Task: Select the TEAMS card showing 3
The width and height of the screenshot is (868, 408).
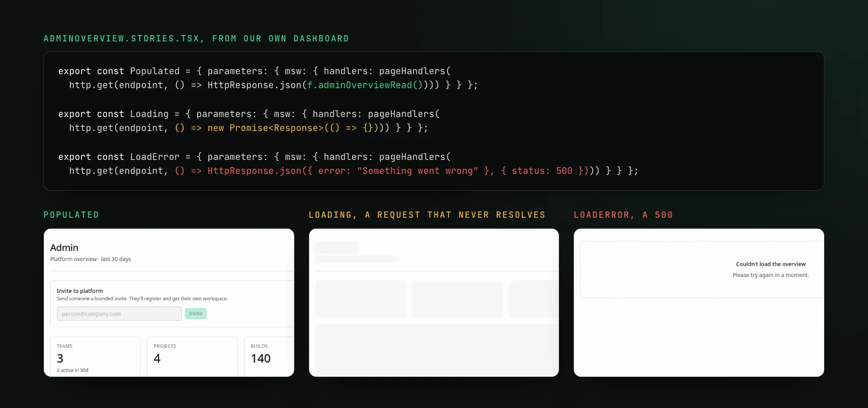Action: pyautogui.click(x=95, y=356)
